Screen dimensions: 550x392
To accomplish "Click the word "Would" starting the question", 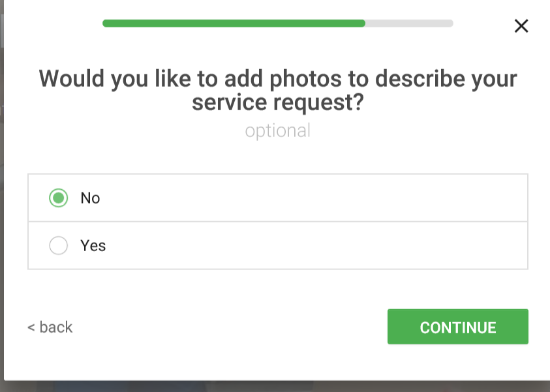I will 72,79.
